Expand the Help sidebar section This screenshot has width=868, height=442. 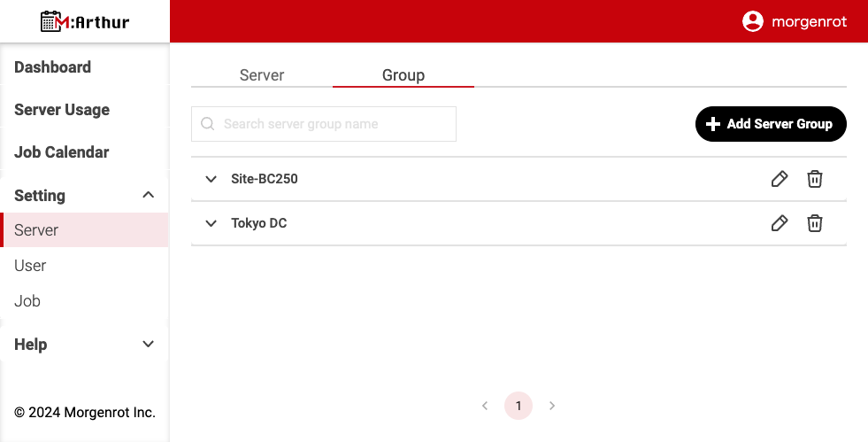pyautogui.click(x=149, y=345)
